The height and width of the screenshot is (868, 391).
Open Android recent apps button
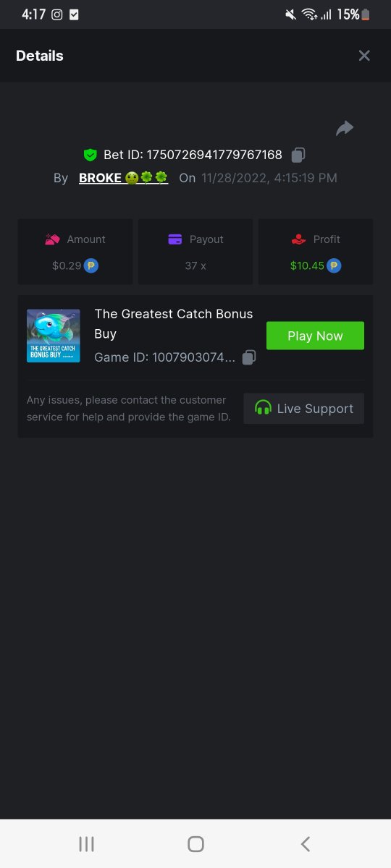tap(86, 843)
